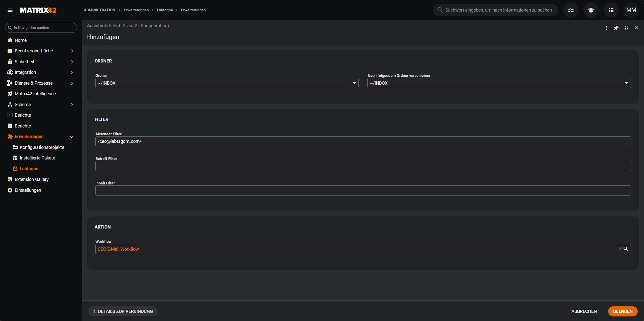Click the search icon in Workflow field
Screen dimensions: 644x321
click(626, 249)
